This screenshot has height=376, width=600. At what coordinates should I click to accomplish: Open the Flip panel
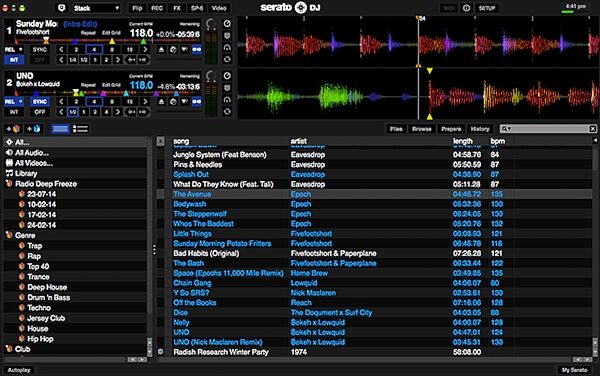coord(137,8)
